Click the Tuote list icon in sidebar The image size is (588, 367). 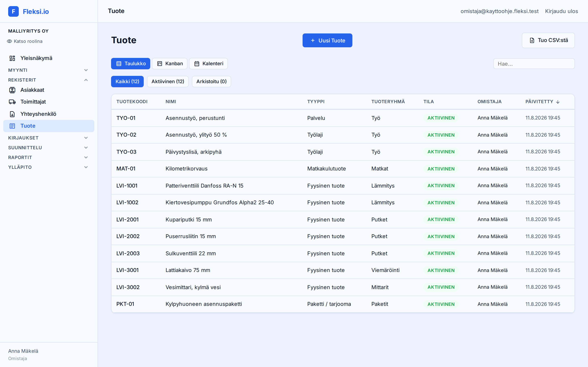pyautogui.click(x=12, y=126)
